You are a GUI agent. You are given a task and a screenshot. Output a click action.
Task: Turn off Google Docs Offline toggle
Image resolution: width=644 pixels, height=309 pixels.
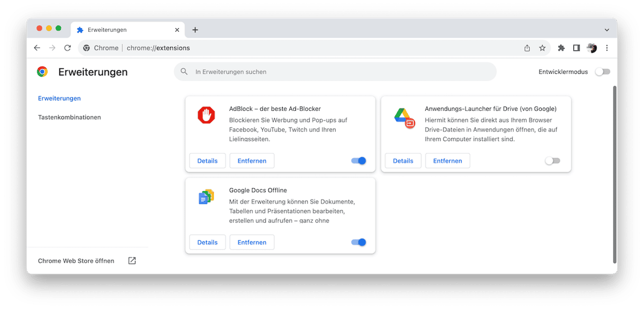point(359,242)
